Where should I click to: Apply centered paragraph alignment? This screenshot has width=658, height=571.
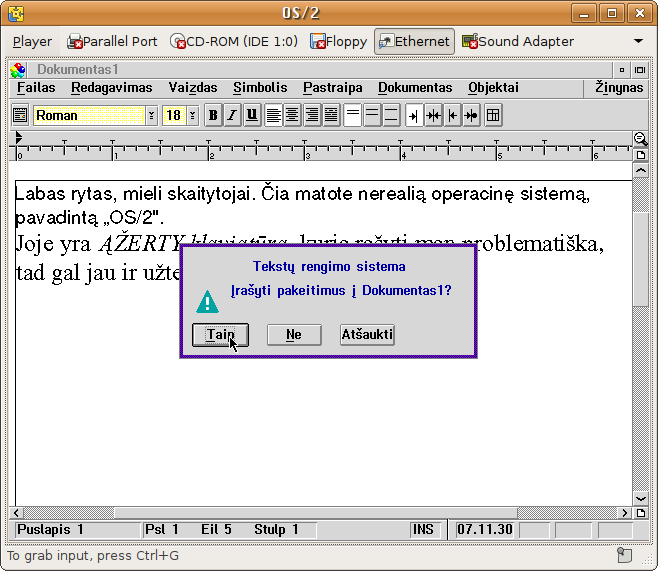click(292, 115)
